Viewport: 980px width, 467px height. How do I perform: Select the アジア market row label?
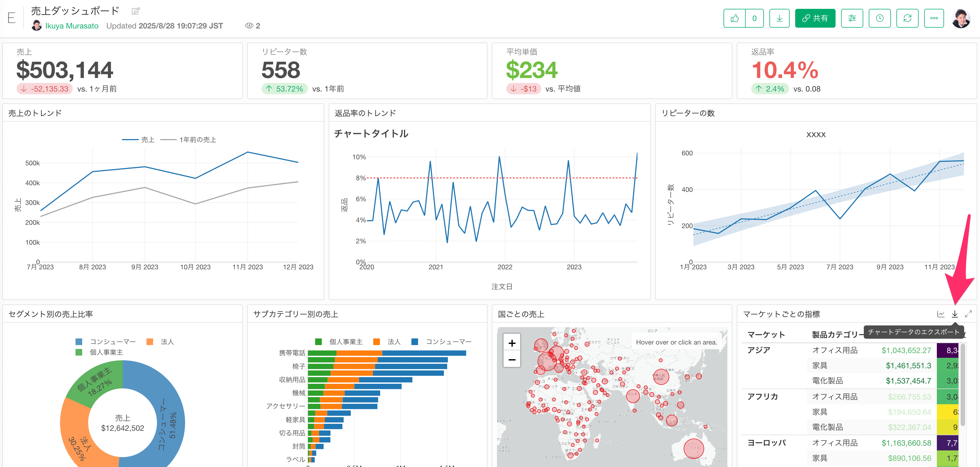point(759,350)
